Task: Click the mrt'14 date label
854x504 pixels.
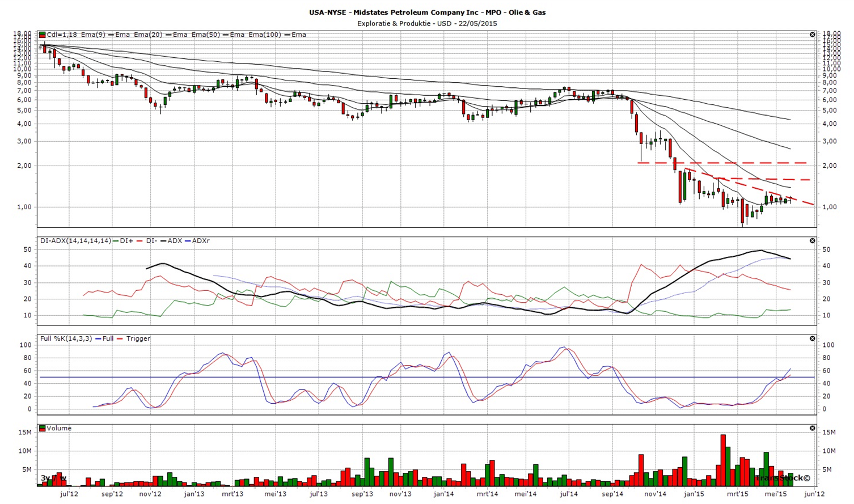Action: coord(487,494)
